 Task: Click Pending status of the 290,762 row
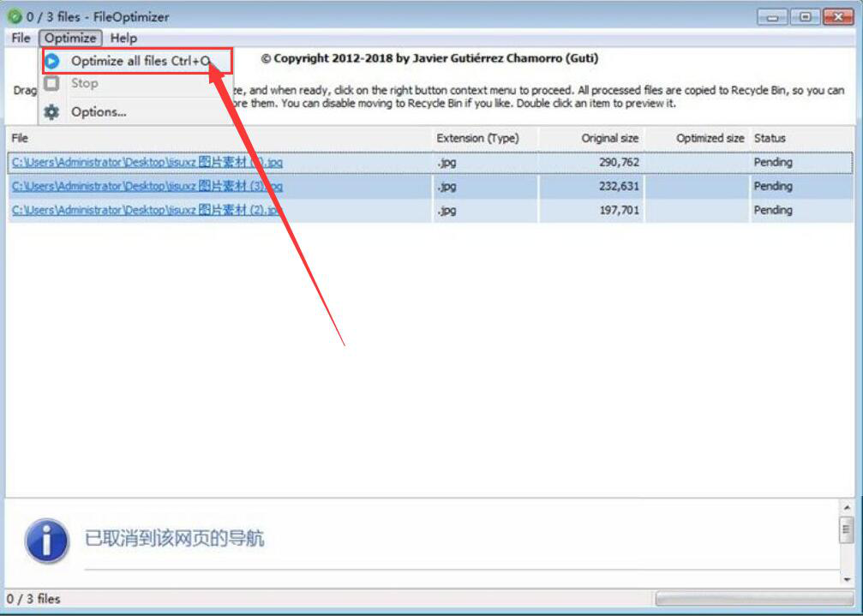point(773,162)
